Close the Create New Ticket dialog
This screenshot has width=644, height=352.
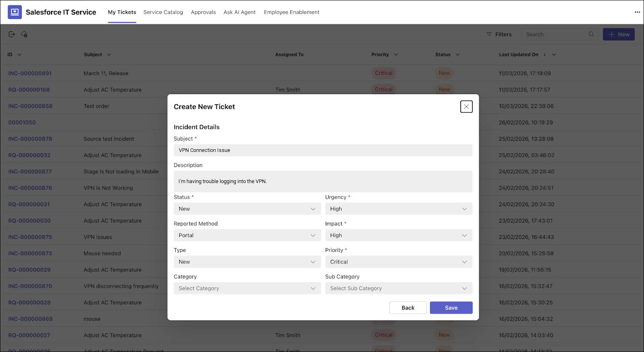point(466,107)
